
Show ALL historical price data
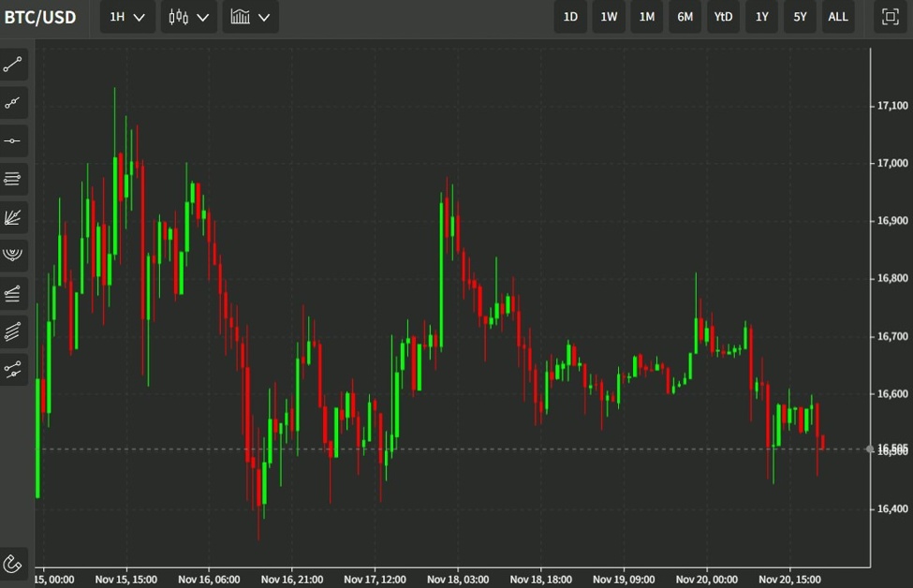(838, 17)
